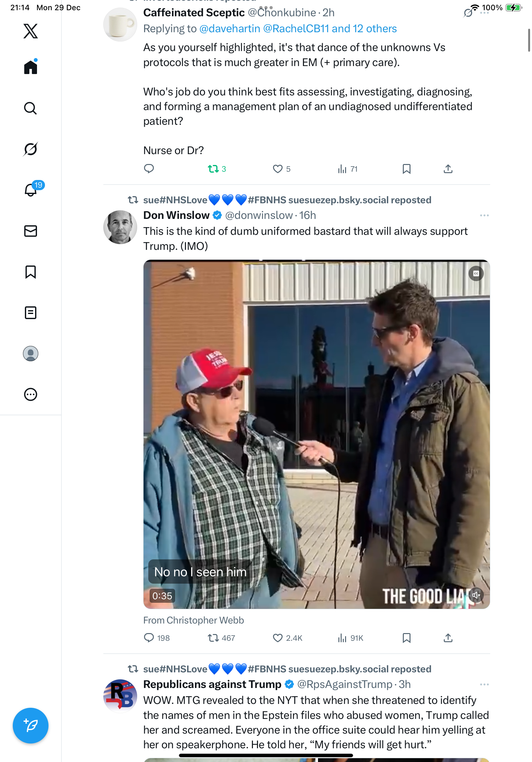The width and height of the screenshot is (532, 762).
Task: Open Profile icon in sidebar
Action: pyautogui.click(x=31, y=354)
